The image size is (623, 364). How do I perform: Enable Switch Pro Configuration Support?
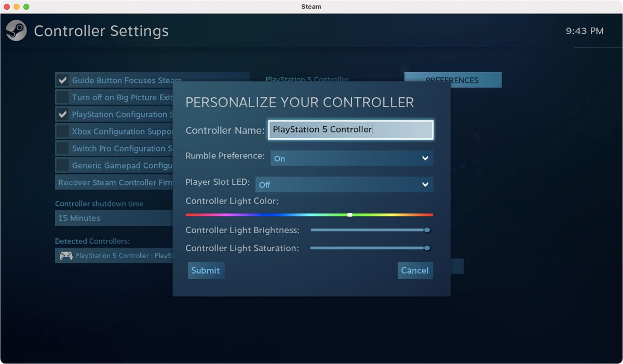pos(63,149)
